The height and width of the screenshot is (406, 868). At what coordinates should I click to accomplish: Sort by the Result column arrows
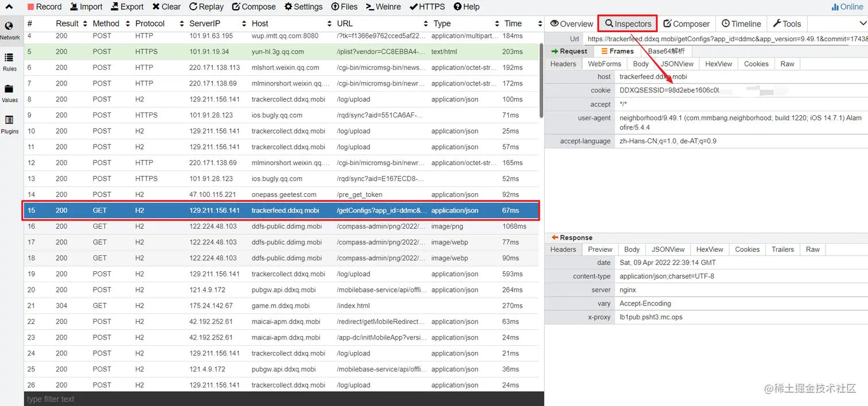(x=86, y=24)
